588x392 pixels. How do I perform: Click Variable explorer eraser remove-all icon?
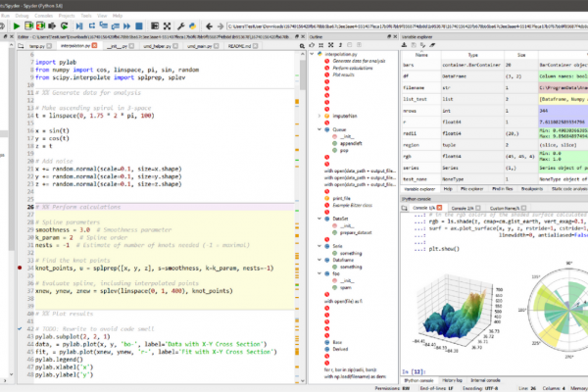(x=432, y=45)
